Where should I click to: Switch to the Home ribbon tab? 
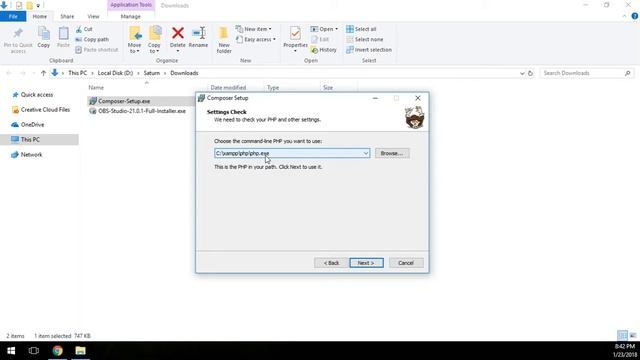40,16
